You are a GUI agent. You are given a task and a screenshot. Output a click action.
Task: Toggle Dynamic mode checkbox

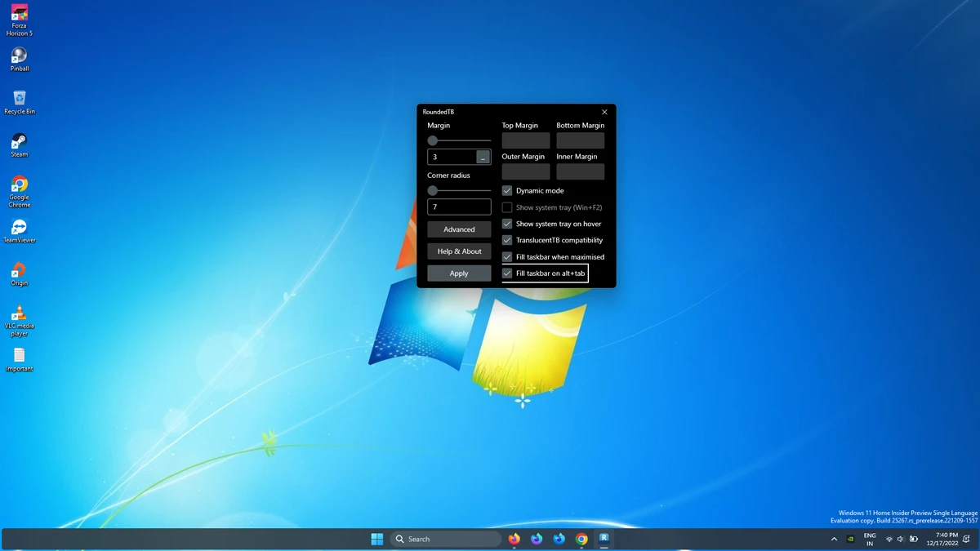[x=507, y=190]
